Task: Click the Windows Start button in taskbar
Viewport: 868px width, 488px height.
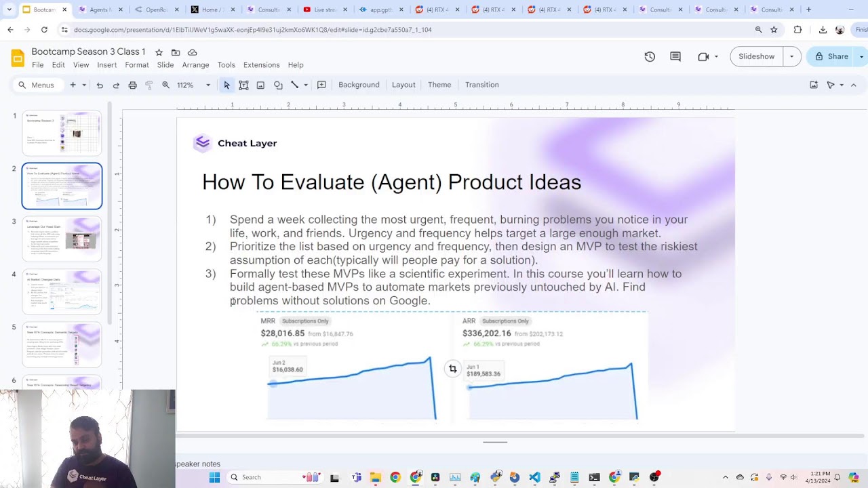Action: pos(214,477)
